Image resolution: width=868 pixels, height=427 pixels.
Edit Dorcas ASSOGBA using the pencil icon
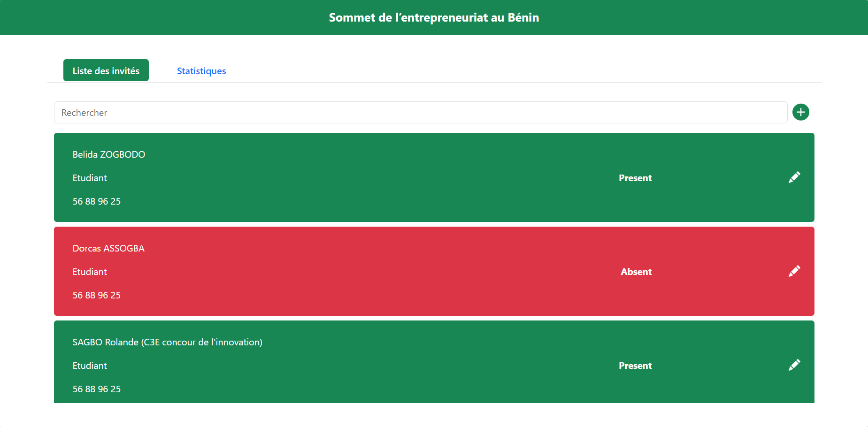[794, 271]
